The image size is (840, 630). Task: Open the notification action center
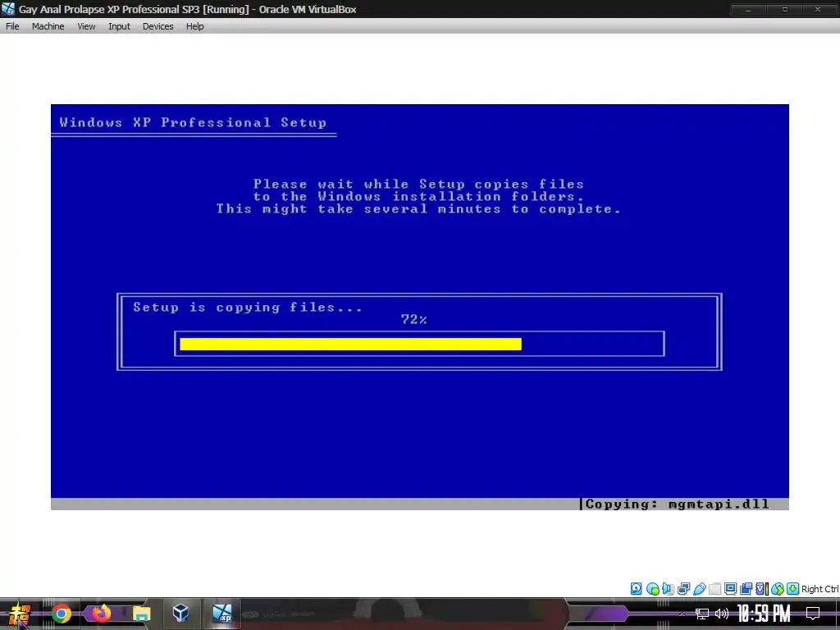tap(813, 614)
